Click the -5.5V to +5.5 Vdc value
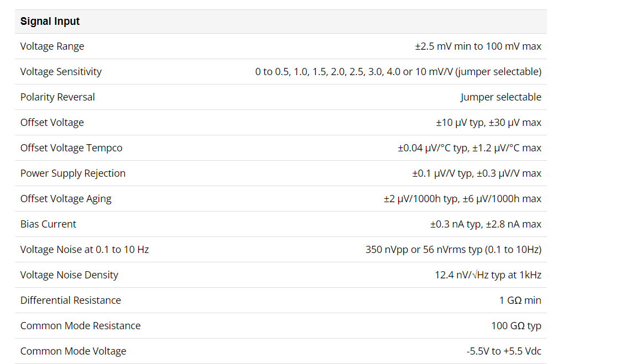The width and height of the screenshot is (621, 364). point(504,351)
